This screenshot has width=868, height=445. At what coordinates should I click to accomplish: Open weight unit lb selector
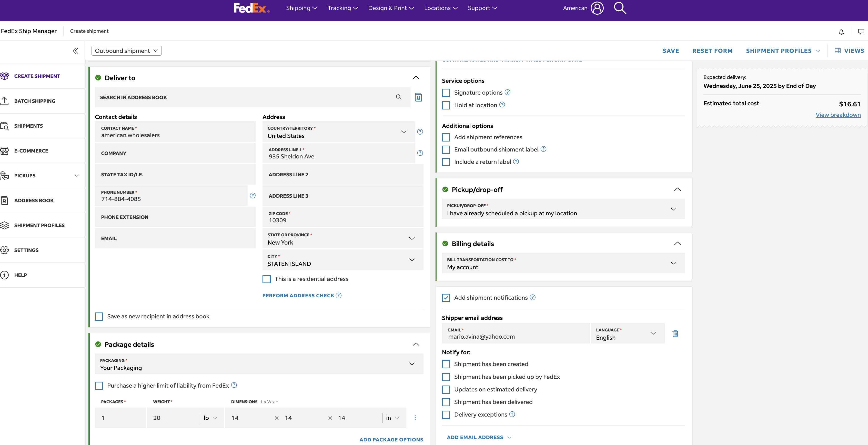(x=211, y=418)
